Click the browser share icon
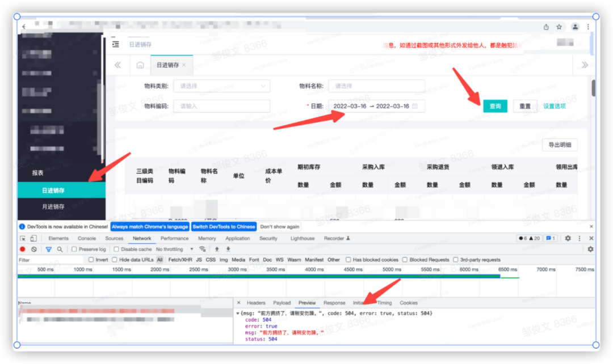Image resolution: width=613 pixels, height=364 pixels. pos(546,27)
